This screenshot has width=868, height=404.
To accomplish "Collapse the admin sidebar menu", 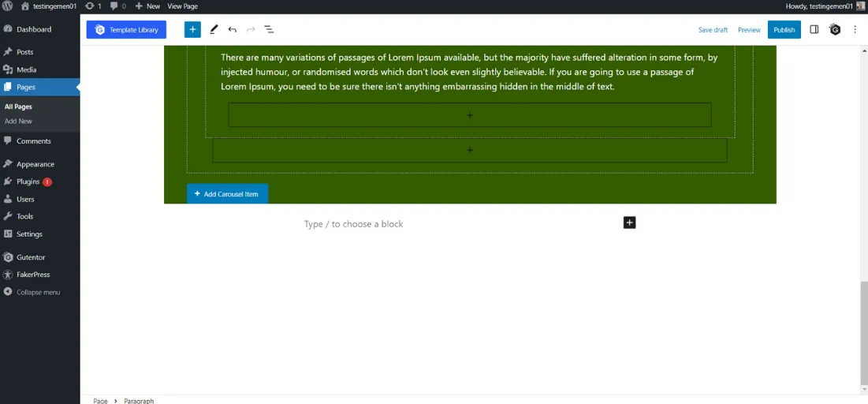I will point(32,292).
